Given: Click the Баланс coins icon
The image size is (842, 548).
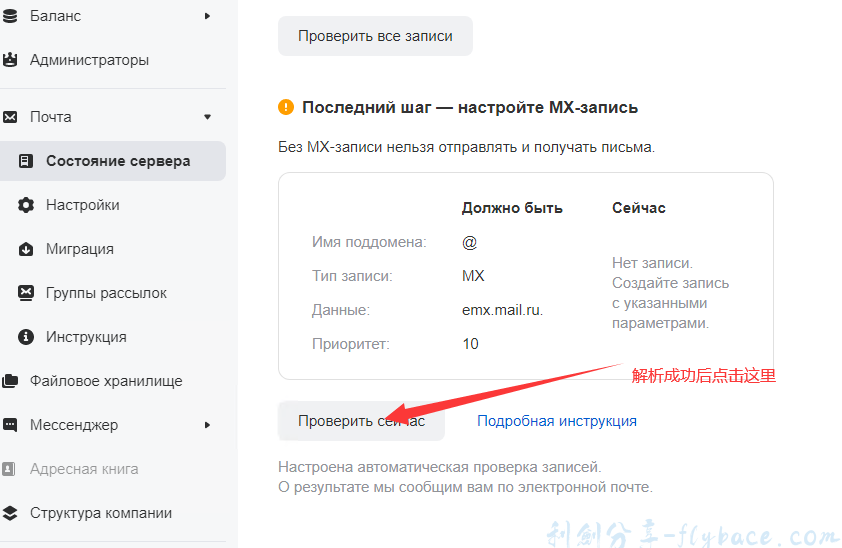Looking at the screenshot, I should pyautogui.click(x=10, y=16).
